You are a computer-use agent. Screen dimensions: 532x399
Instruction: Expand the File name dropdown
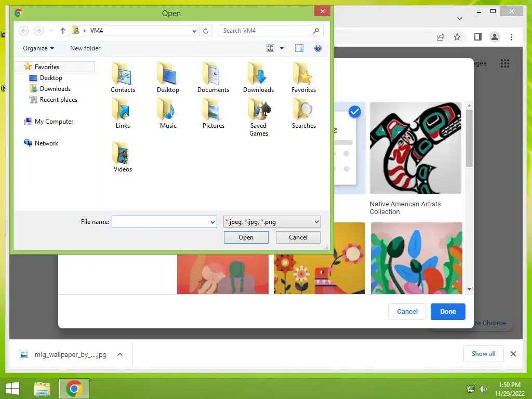[x=212, y=222]
